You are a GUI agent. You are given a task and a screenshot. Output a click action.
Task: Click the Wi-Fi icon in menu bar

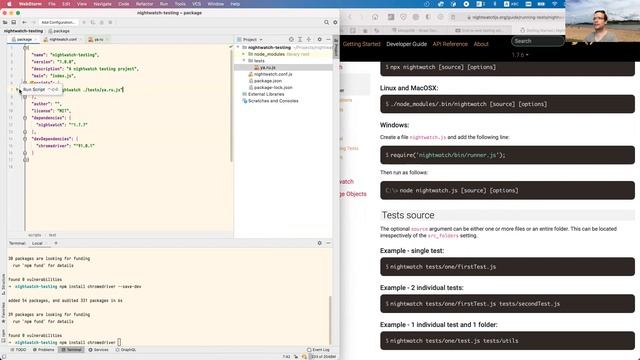pyautogui.click(x=555, y=4)
